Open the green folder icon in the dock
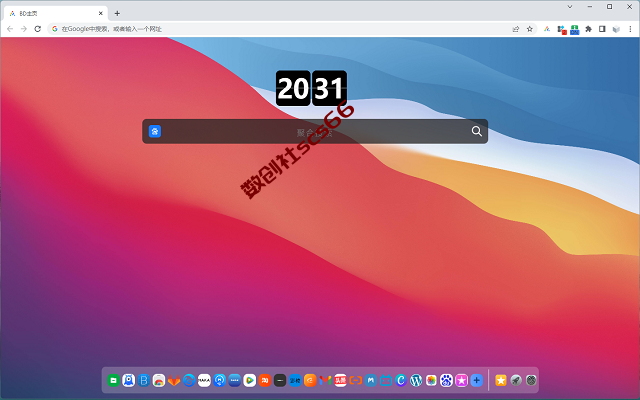Screen dimensions: 640x400 [113, 380]
